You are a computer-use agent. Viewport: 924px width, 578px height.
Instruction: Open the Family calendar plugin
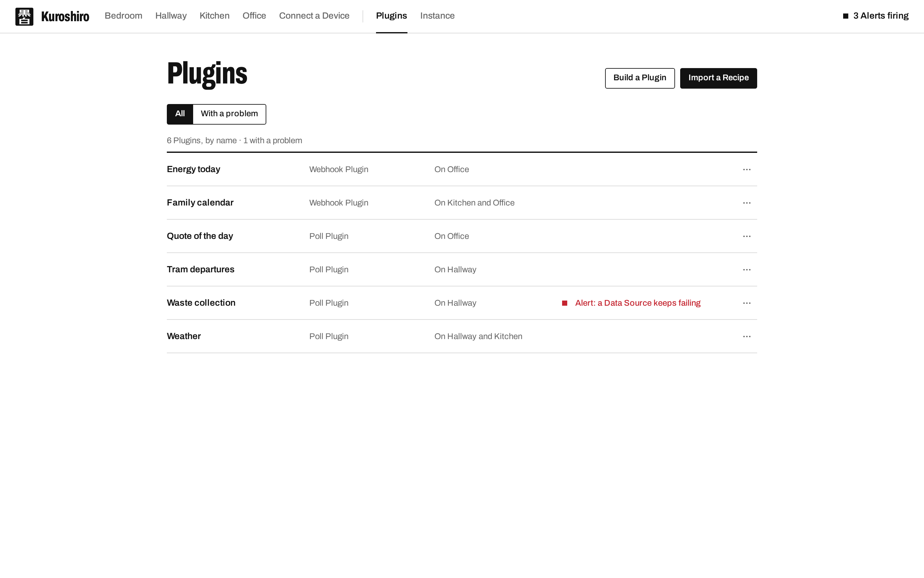200,203
